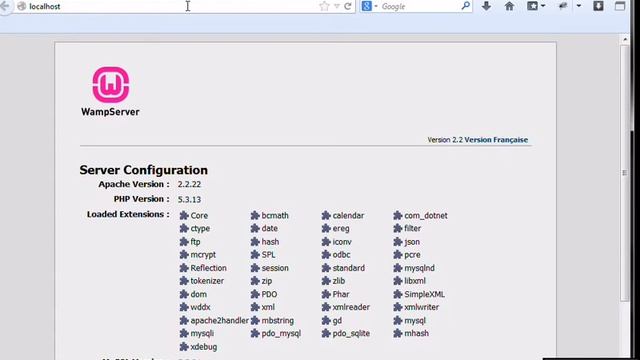The image size is (640, 360).
Task: Click the zlib extension puzzle icon
Action: [326, 281]
